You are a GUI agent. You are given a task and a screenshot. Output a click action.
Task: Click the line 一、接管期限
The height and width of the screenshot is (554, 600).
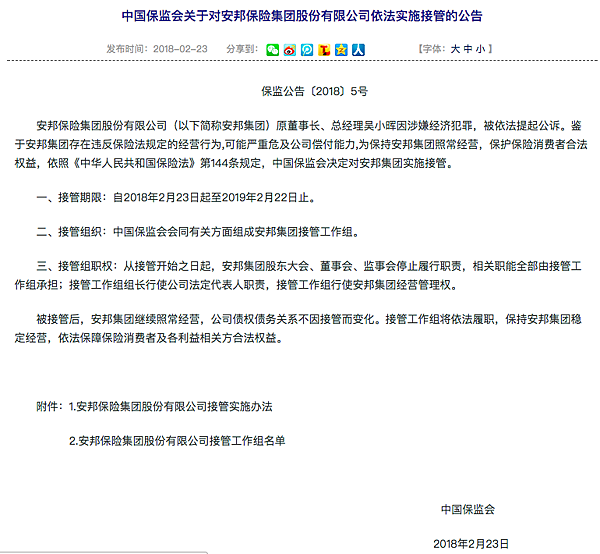tap(176, 197)
